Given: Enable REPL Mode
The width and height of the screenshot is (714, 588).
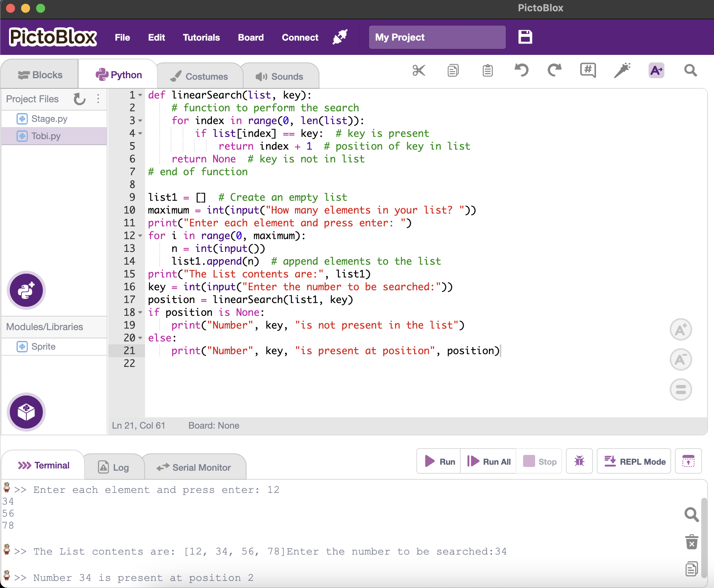Looking at the screenshot, I should pyautogui.click(x=634, y=461).
